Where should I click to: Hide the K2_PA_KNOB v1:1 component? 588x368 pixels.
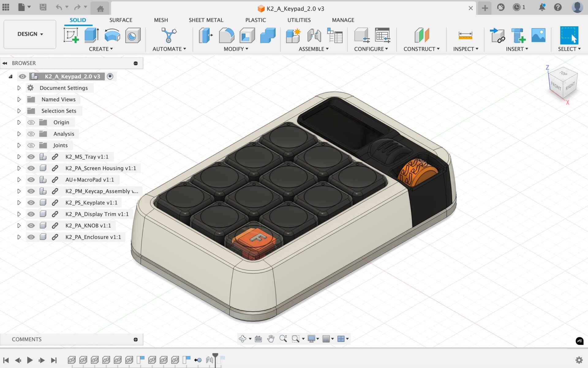coord(31,225)
